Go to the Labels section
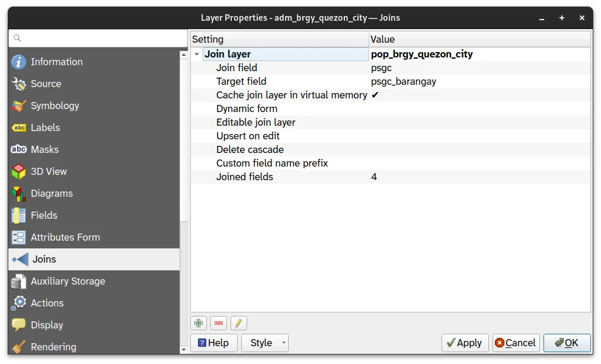This screenshot has width=601, height=364. click(45, 127)
